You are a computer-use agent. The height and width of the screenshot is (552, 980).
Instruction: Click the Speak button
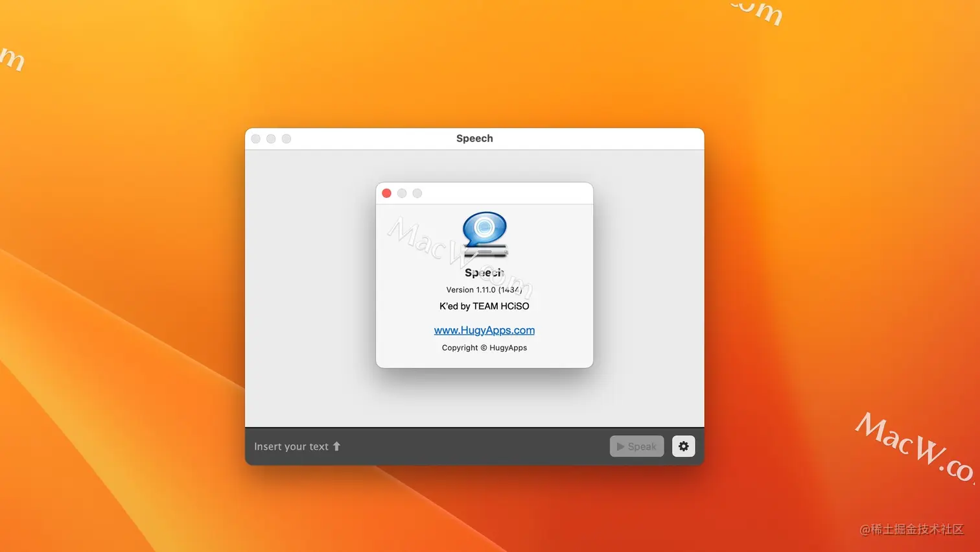636,446
